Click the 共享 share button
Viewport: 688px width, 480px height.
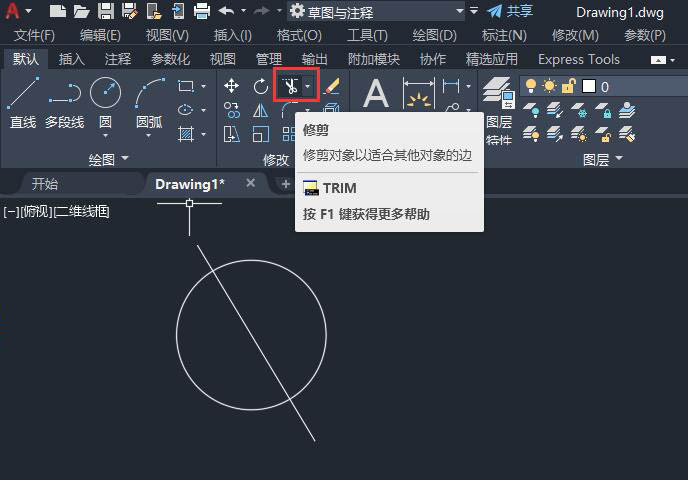(510, 11)
